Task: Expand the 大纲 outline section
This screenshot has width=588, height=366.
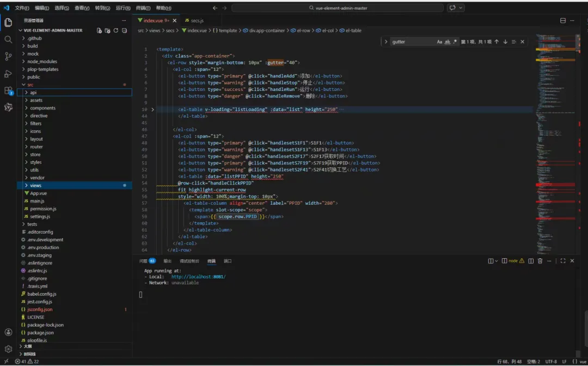Action: click(x=75, y=346)
